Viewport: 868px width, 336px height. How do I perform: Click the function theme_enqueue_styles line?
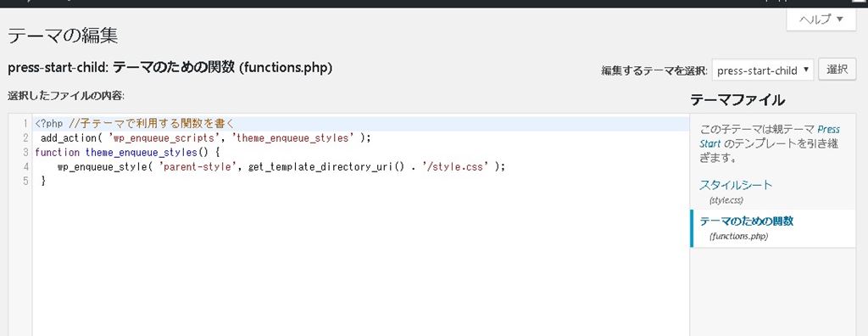point(128,152)
